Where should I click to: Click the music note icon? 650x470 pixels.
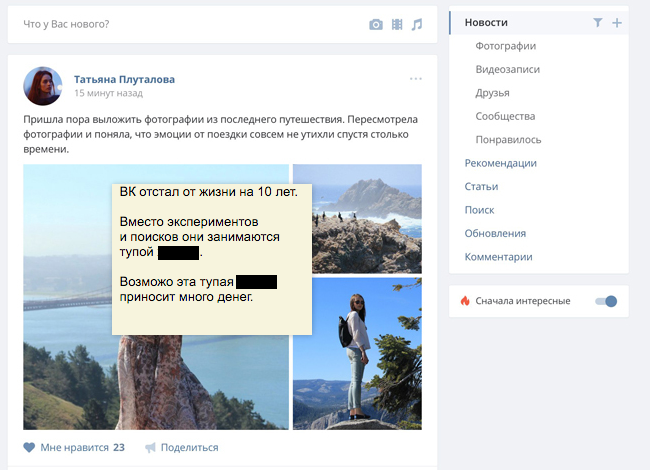coord(417,24)
